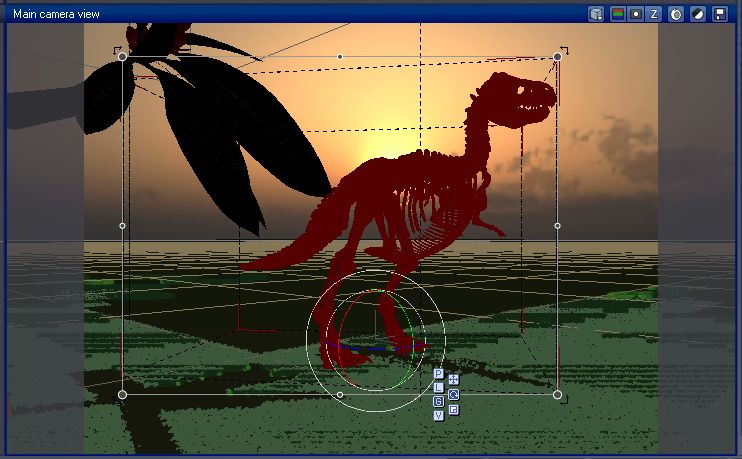Image resolution: width=742 pixels, height=459 pixels.
Task: Switch to the alpha mask display
Action: (x=636, y=14)
